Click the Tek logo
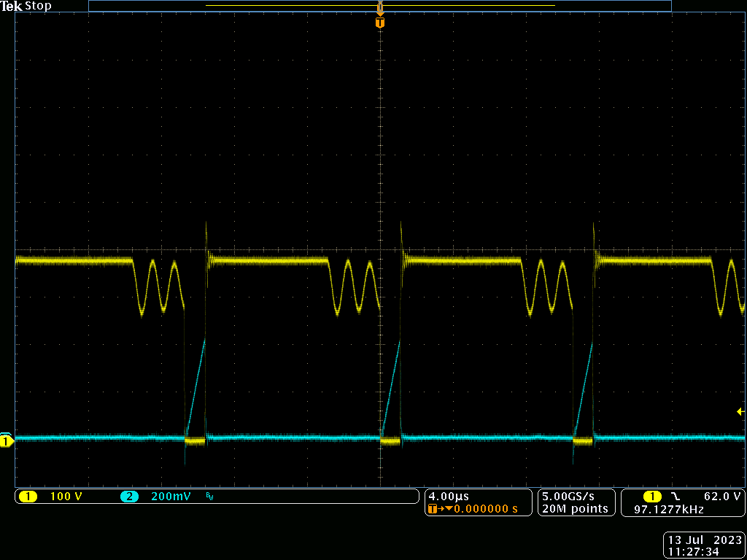 point(10,6)
